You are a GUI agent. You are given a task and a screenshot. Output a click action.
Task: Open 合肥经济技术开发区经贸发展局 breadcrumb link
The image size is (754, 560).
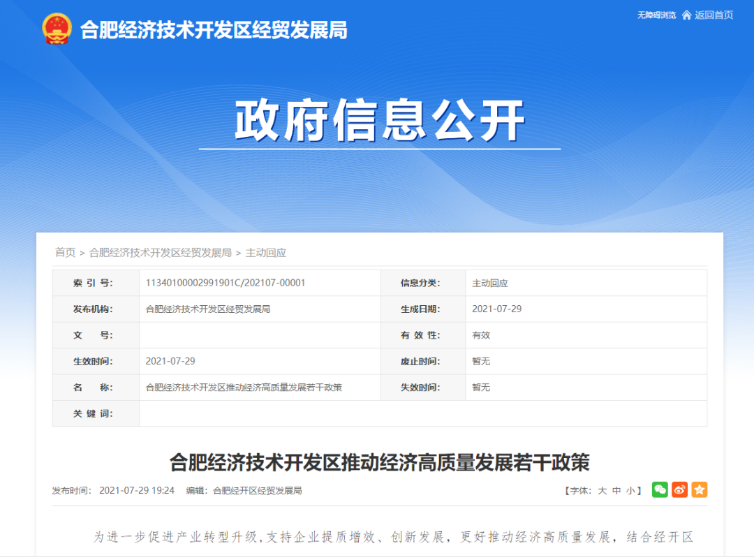(161, 253)
